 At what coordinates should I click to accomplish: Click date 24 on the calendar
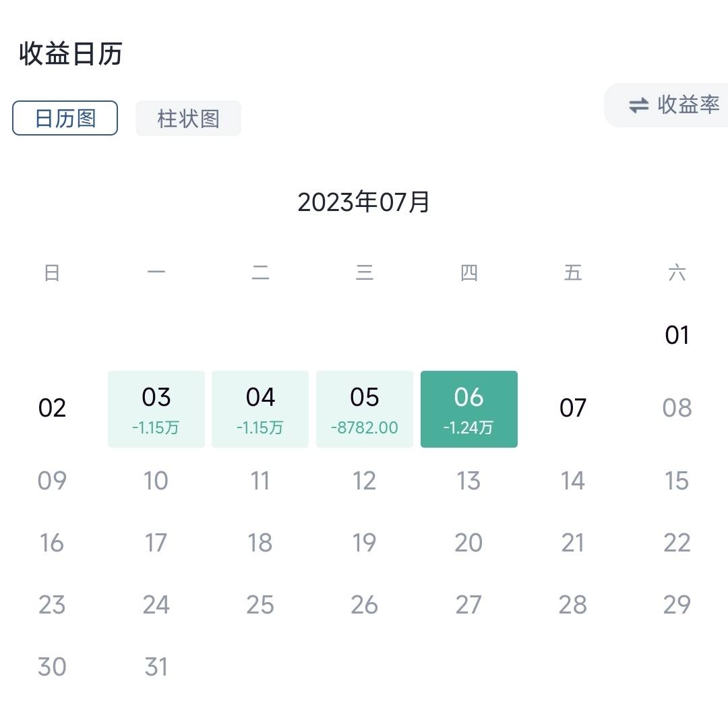156,605
